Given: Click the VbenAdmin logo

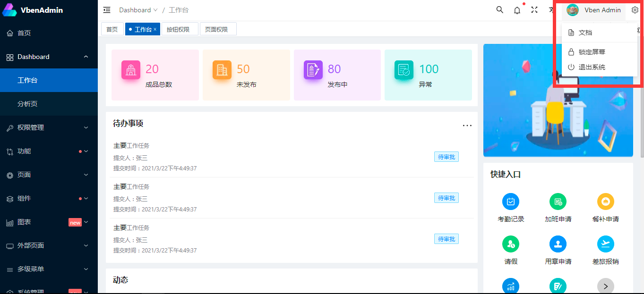Looking at the screenshot, I should [9, 10].
